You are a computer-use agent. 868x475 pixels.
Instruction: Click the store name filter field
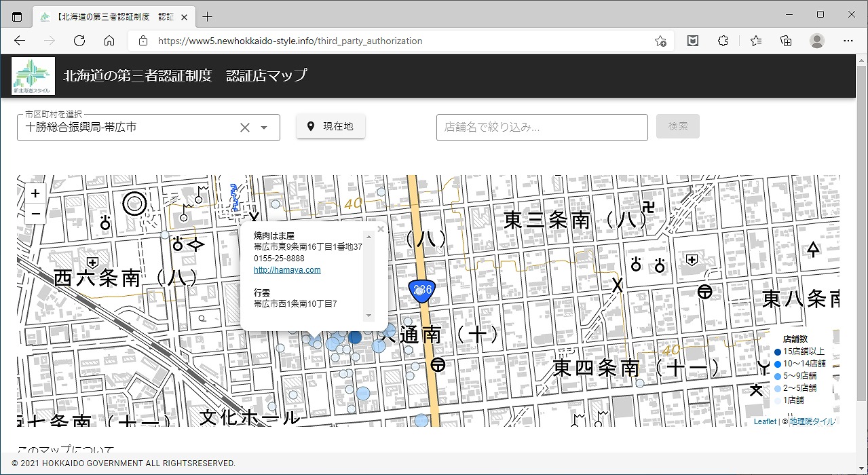point(542,127)
